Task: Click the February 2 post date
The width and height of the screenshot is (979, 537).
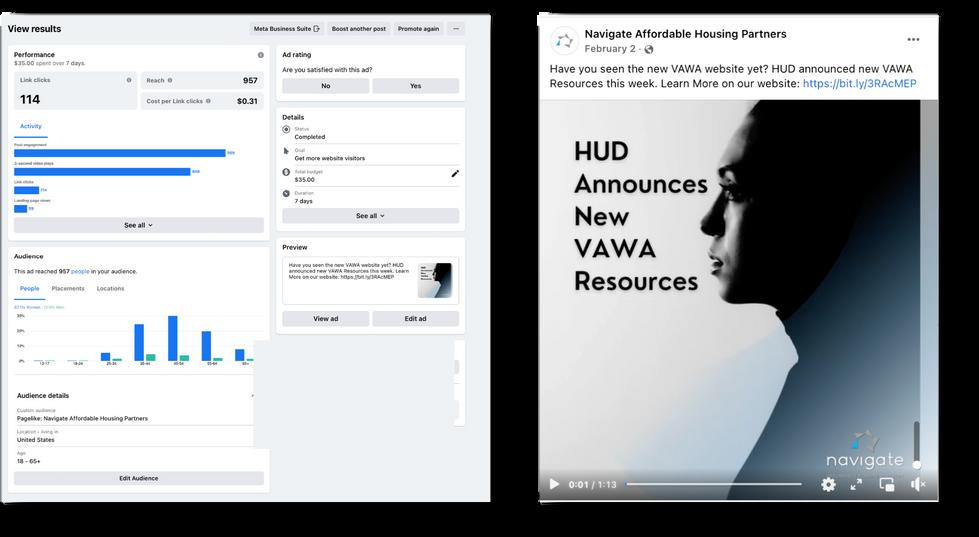Action: point(609,49)
